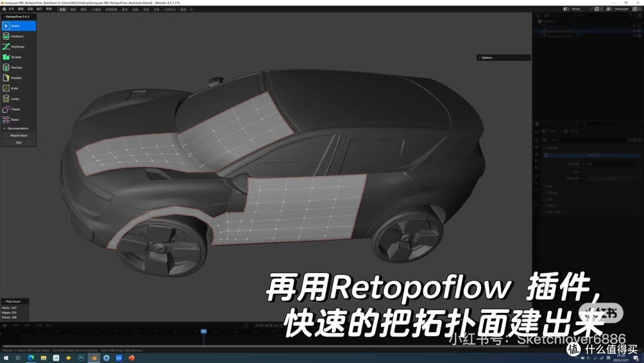
Task: Click the Report Issue button
Action: (19, 136)
